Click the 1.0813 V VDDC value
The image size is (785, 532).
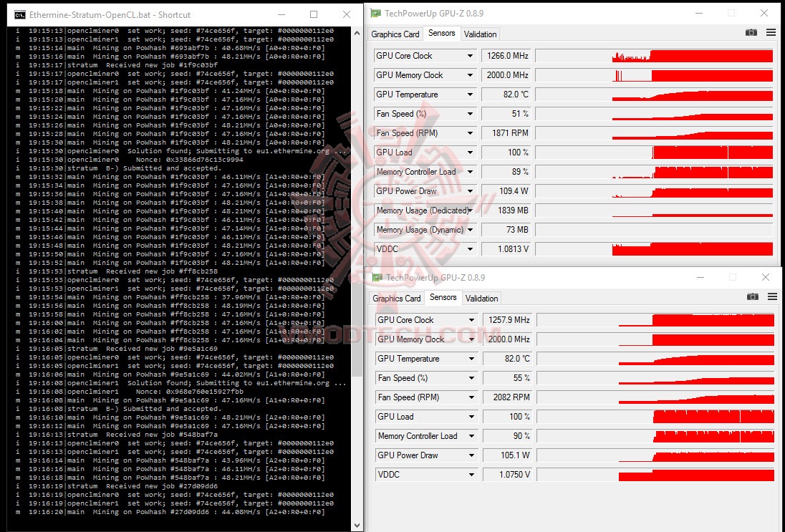coord(506,249)
